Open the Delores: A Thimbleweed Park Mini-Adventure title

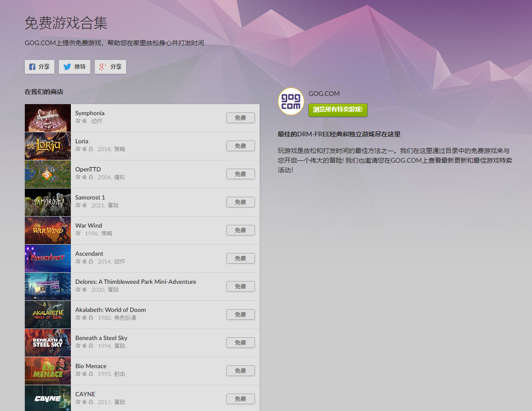pos(136,282)
